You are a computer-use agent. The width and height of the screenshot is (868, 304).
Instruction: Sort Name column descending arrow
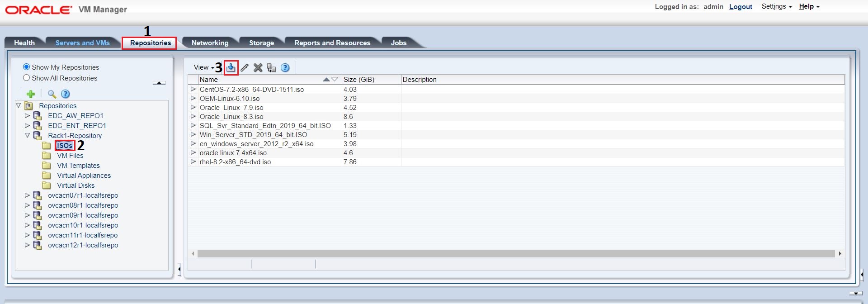[335, 80]
